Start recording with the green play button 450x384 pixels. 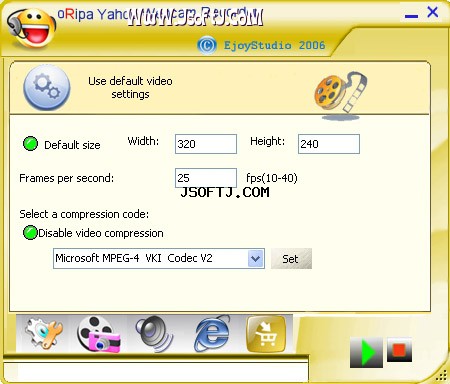coord(366,352)
